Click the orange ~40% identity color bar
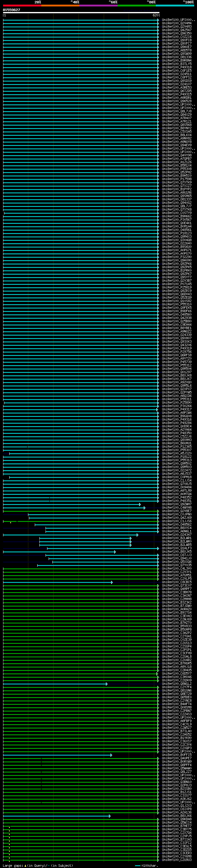The image size is (197, 868). [60, 6]
